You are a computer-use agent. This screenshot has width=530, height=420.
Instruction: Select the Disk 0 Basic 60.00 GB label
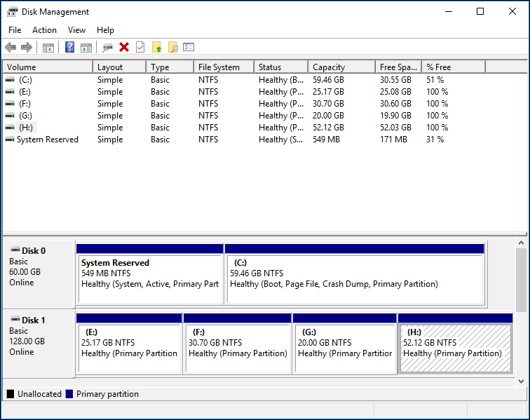[39, 273]
